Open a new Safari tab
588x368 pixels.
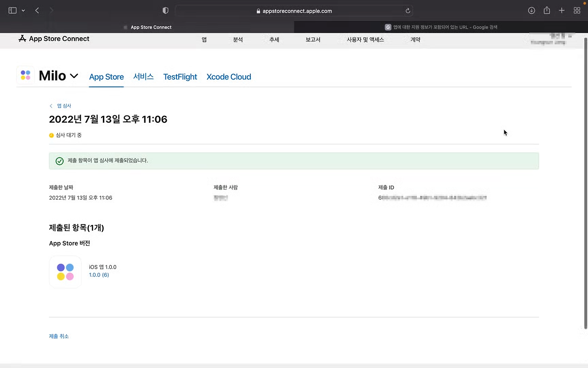click(561, 11)
